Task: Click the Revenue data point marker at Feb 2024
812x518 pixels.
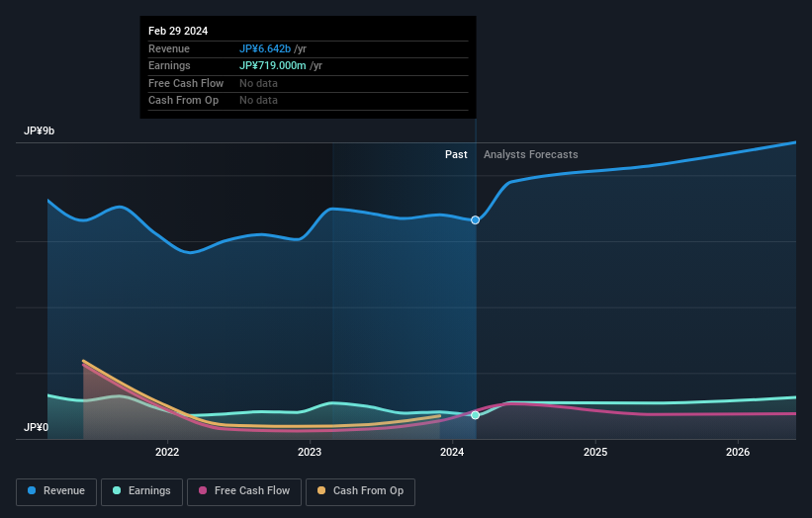Action: (x=475, y=219)
